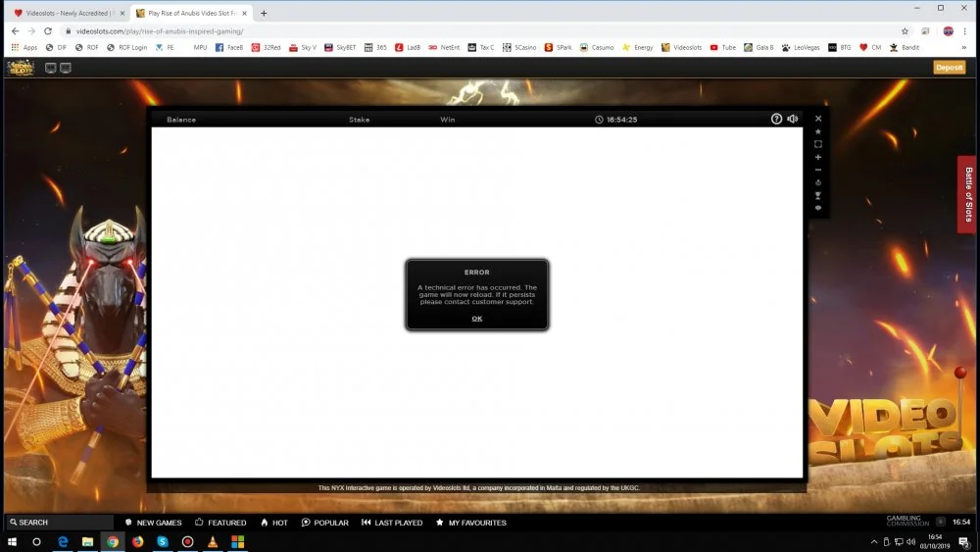Open the Videoslots bookmark
The image size is (980, 552).
coord(681,47)
